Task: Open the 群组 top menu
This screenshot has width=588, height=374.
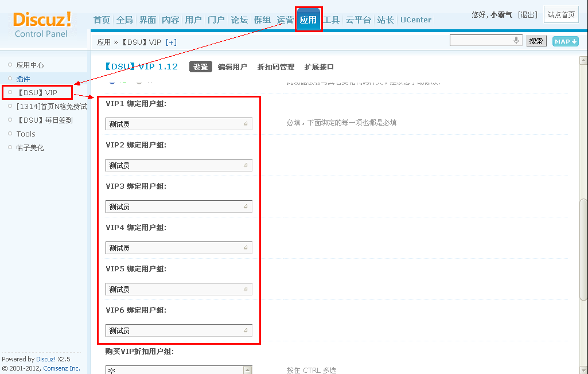Action: tap(262, 20)
